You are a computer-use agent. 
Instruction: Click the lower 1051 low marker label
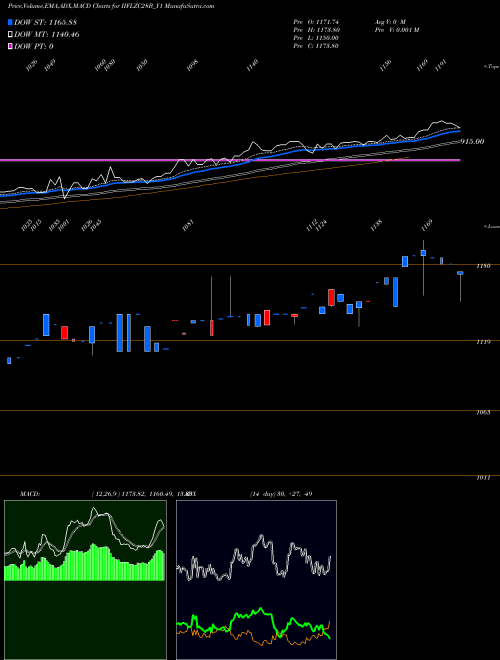point(188,225)
